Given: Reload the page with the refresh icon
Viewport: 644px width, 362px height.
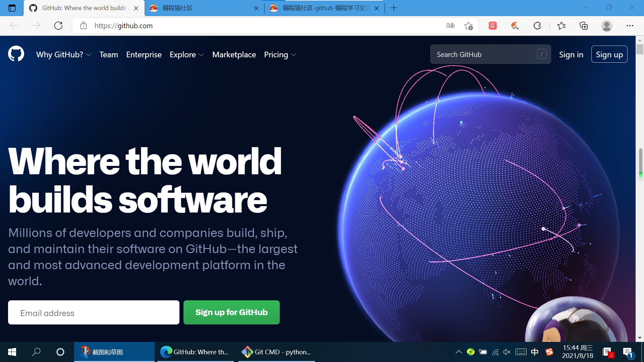Looking at the screenshot, I should pyautogui.click(x=58, y=26).
